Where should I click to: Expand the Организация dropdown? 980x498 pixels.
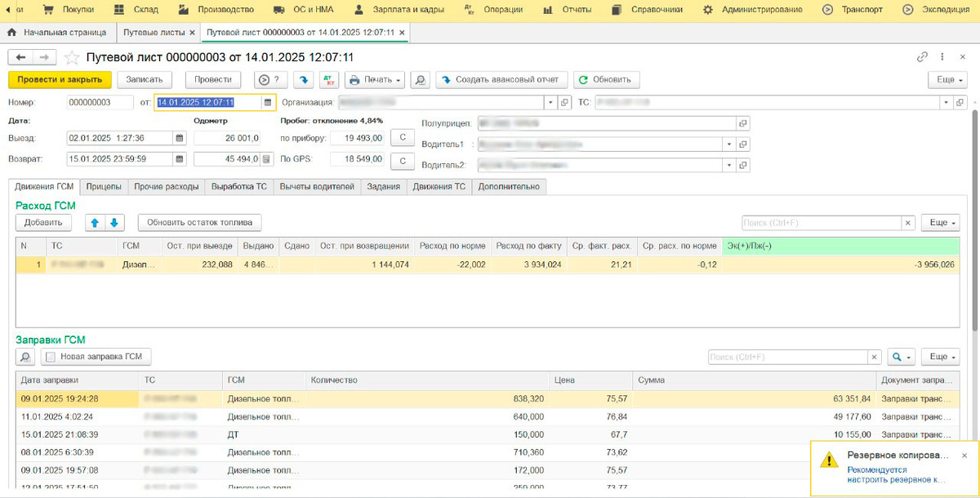tap(551, 102)
